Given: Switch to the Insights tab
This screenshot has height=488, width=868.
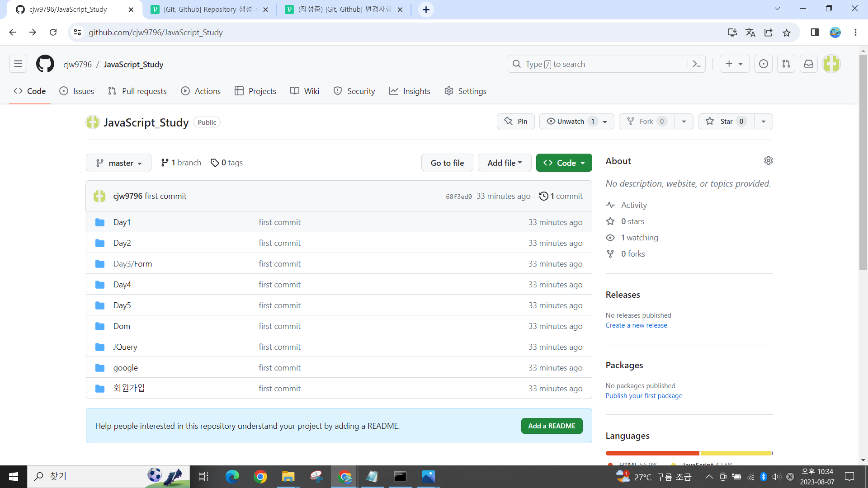Looking at the screenshot, I should 410,91.
